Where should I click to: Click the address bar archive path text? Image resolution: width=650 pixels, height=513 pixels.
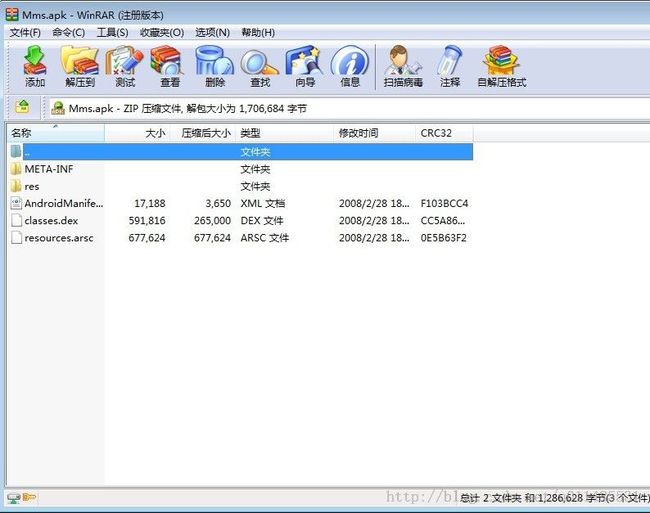pyautogui.click(x=188, y=109)
